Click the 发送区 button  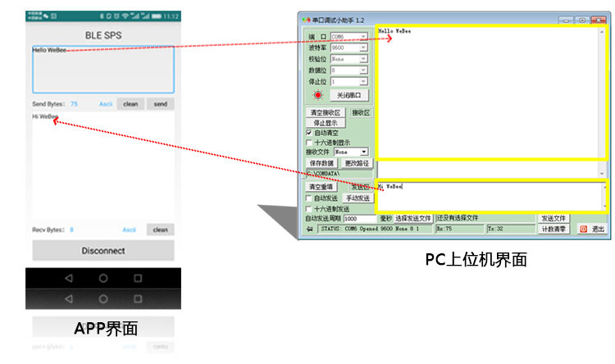[360, 187]
